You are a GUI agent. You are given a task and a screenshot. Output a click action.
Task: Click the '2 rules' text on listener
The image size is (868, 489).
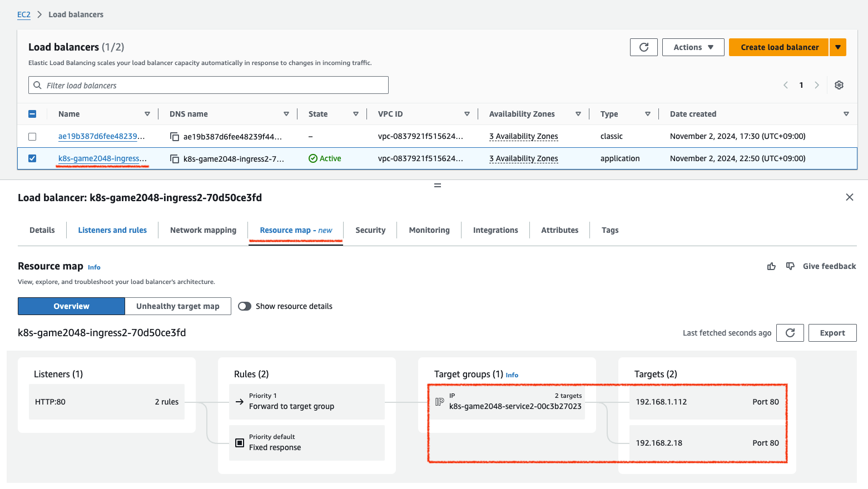click(x=167, y=402)
